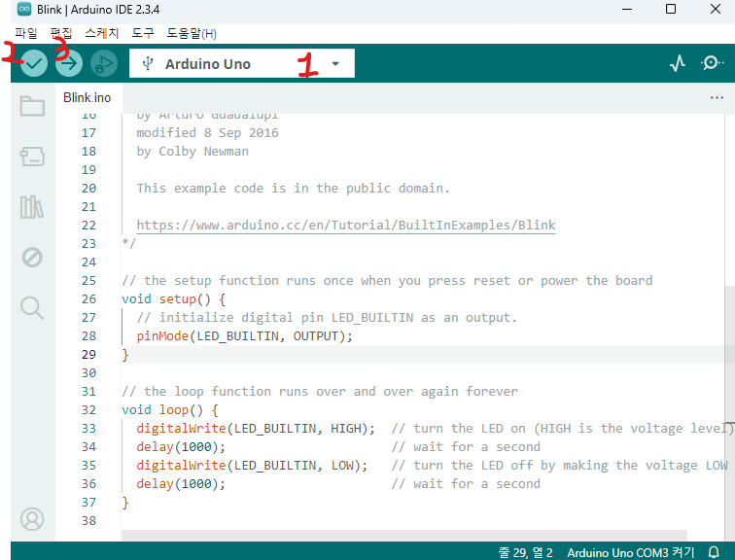Click the 'by Colby Newman' comment line

pos(192,152)
